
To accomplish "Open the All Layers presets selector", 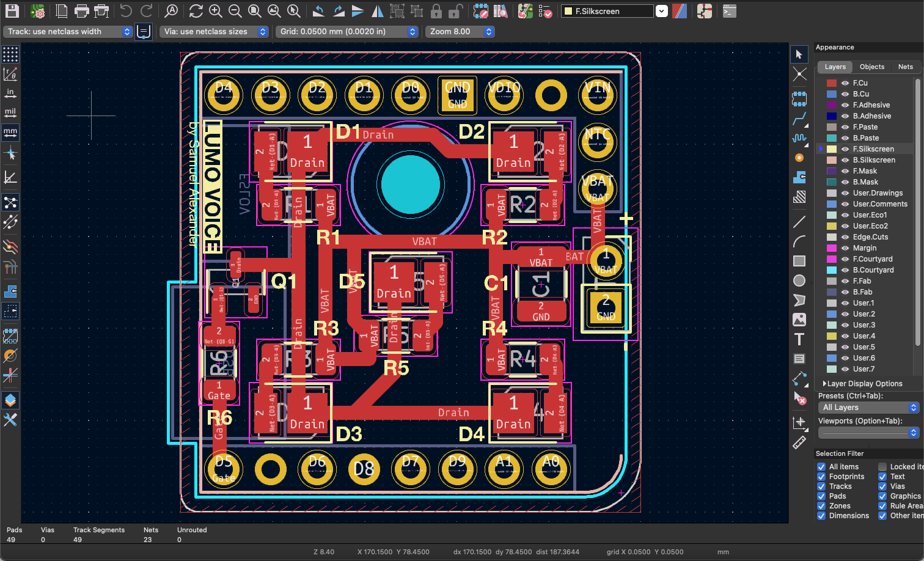I will [868, 408].
